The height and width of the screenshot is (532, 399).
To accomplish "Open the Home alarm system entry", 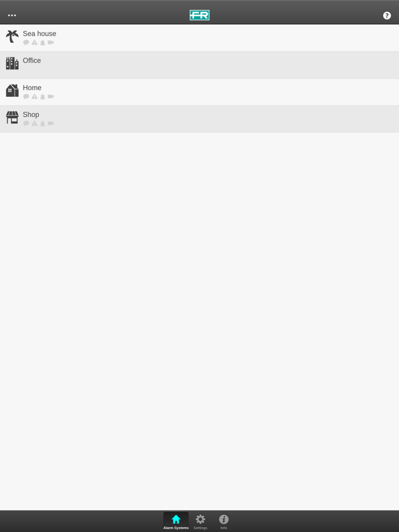I will tap(199, 92).
